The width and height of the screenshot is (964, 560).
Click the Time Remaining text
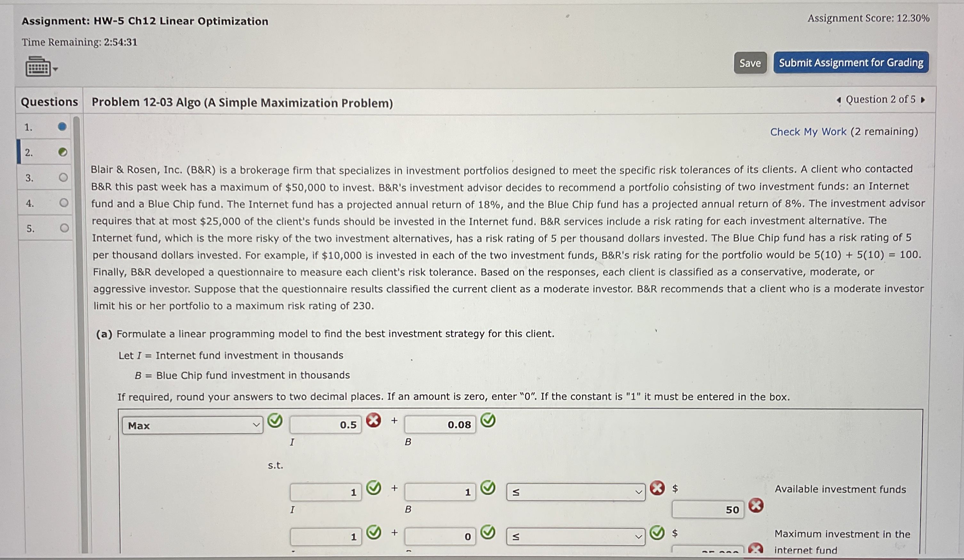point(80,42)
